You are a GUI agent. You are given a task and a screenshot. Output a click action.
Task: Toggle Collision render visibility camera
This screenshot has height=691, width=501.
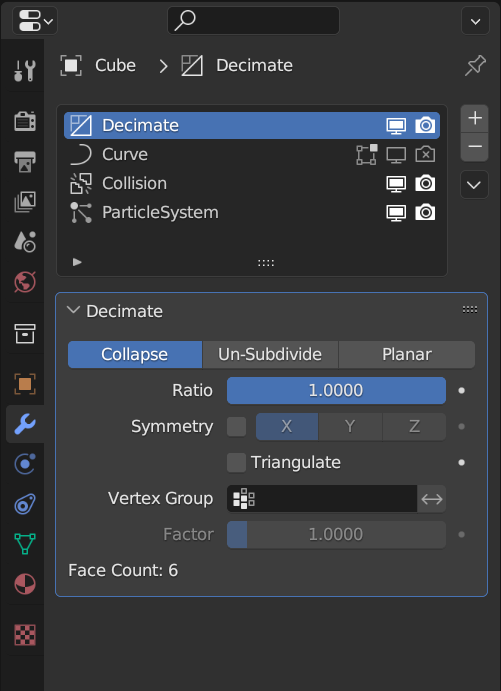tap(425, 183)
